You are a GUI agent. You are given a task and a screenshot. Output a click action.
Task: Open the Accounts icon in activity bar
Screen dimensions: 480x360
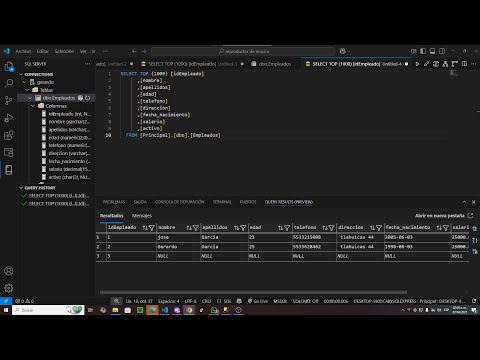[9, 271]
